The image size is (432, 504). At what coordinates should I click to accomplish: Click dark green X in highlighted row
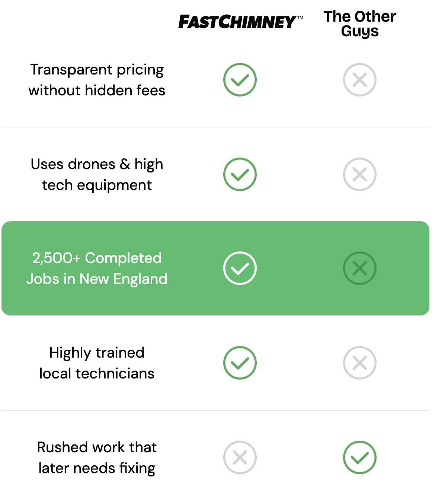click(x=360, y=268)
